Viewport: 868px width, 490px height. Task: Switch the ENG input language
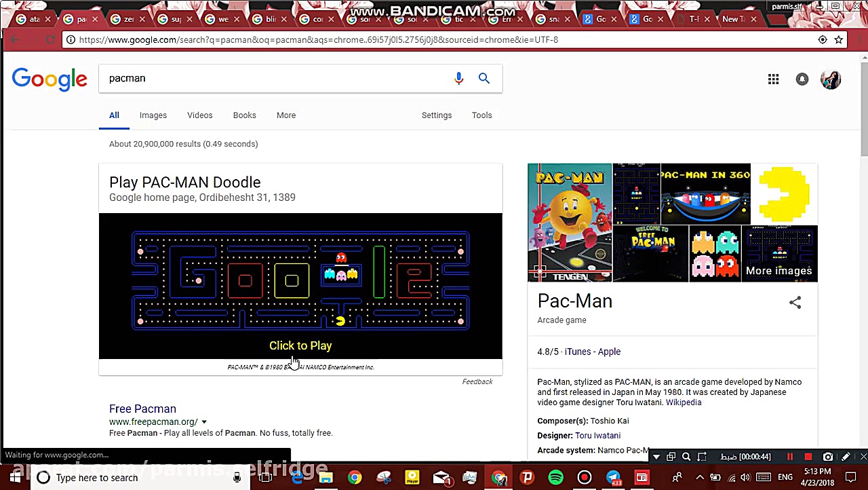pos(785,478)
